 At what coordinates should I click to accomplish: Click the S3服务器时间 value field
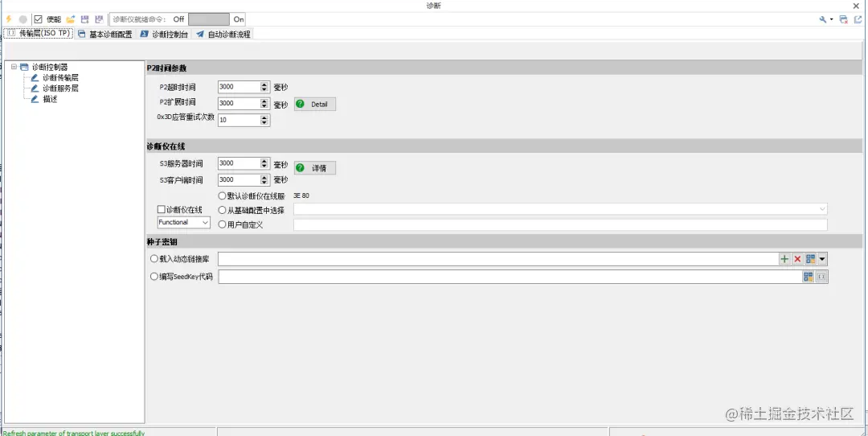click(239, 163)
